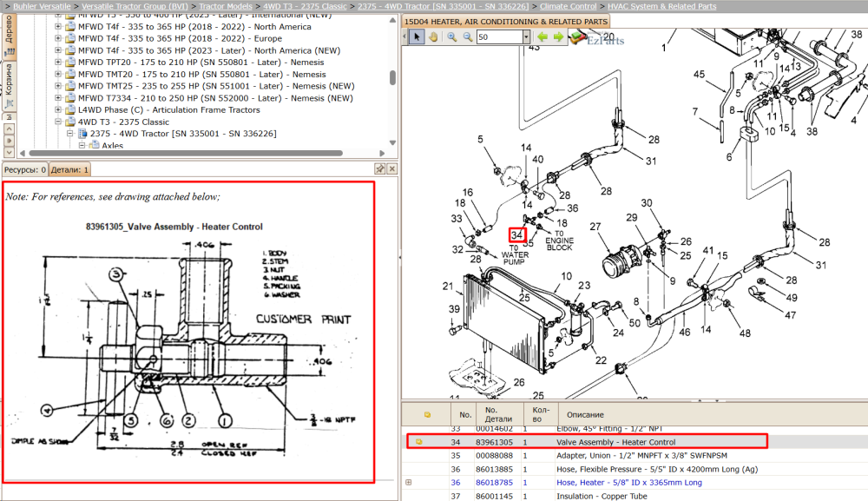Select the arrow pointer tool
Image resolution: width=868 pixels, height=501 pixels.
417,36
